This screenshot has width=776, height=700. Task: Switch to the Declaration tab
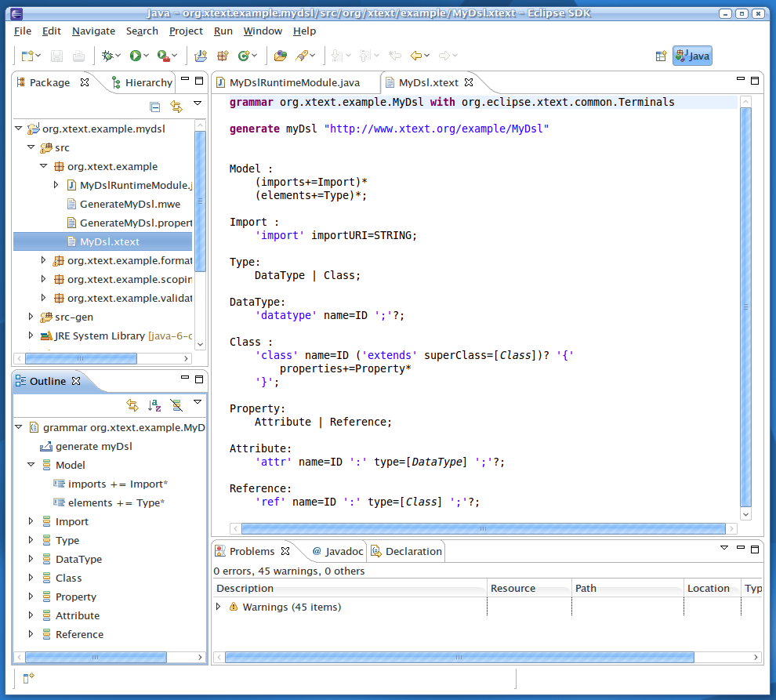[x=406, y=552]
